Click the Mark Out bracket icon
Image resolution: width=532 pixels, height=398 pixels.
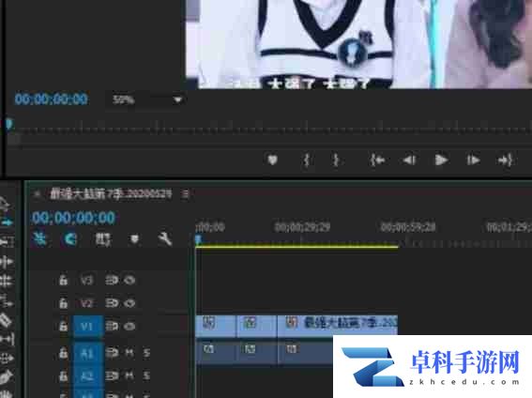[336, 160]
